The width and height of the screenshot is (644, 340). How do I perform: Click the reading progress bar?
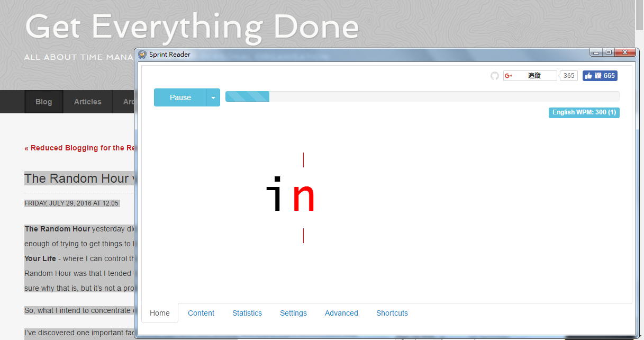(422, 96)
